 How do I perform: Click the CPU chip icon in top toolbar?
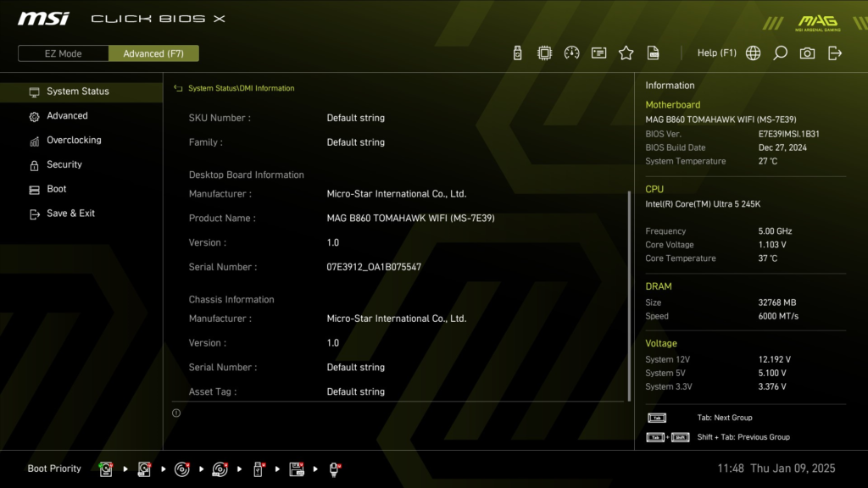click(544, 52)
